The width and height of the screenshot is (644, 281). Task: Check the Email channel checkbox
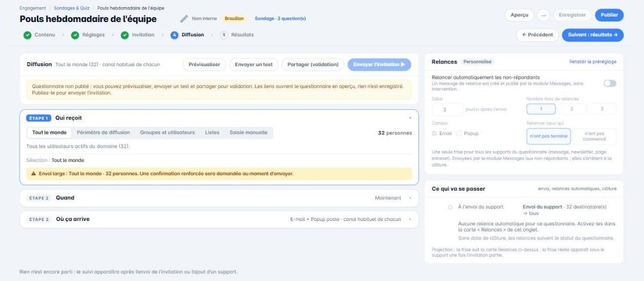[434, 133]
